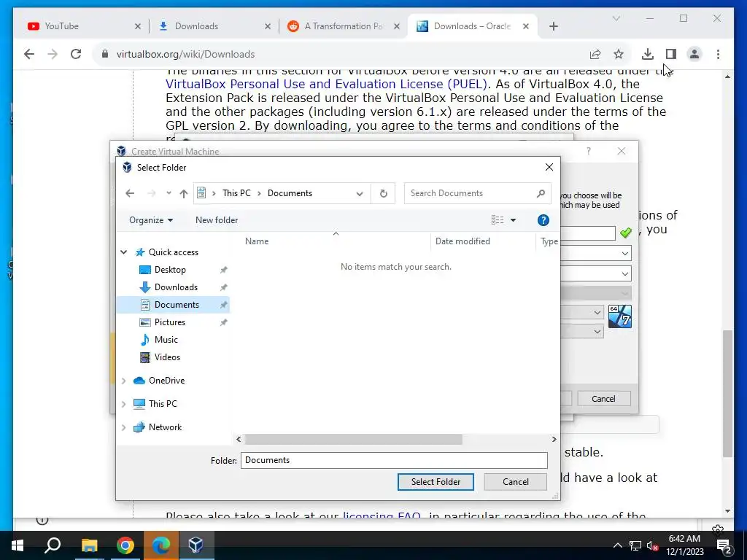The image size is (747, 560).
Task: Open the Organize menu
Action: click(151, 220)
